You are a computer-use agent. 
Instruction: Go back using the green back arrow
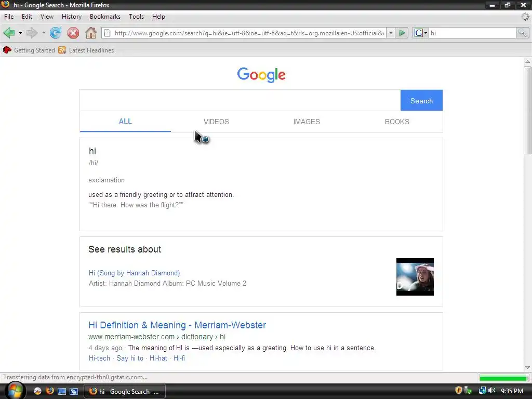(x=9, y=33)
